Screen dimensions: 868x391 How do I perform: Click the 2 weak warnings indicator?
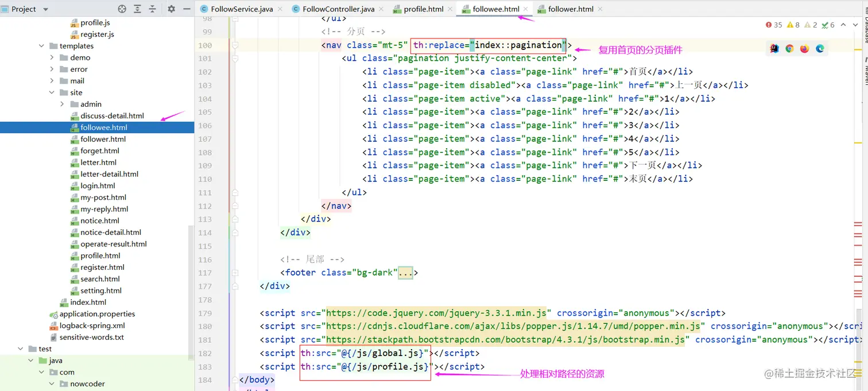coord(811,25)
